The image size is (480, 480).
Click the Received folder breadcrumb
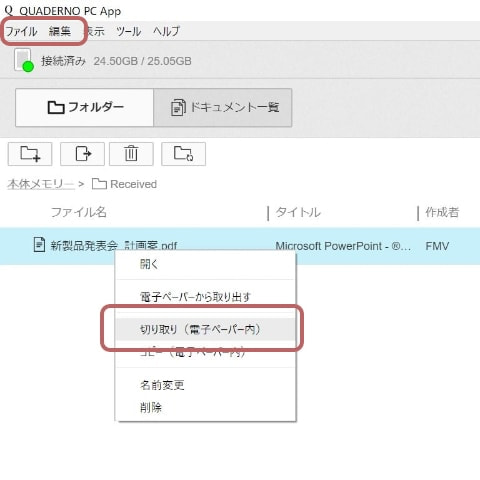click(124, 184)
